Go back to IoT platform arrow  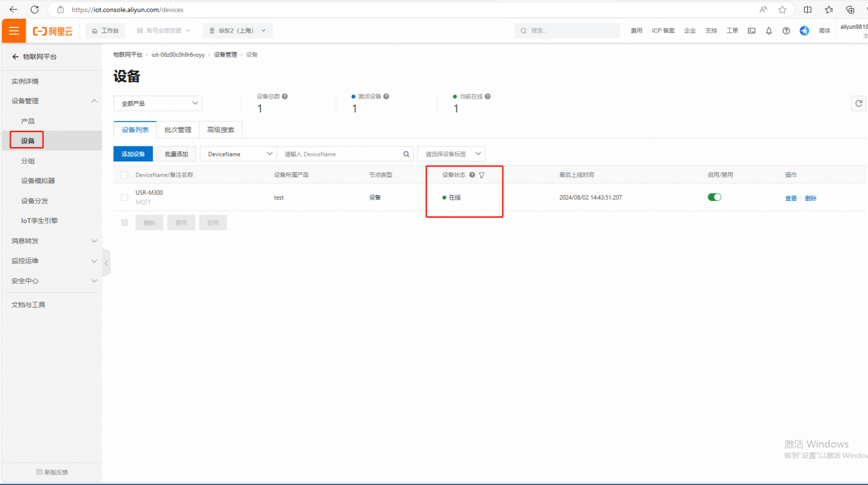(16, 57)
